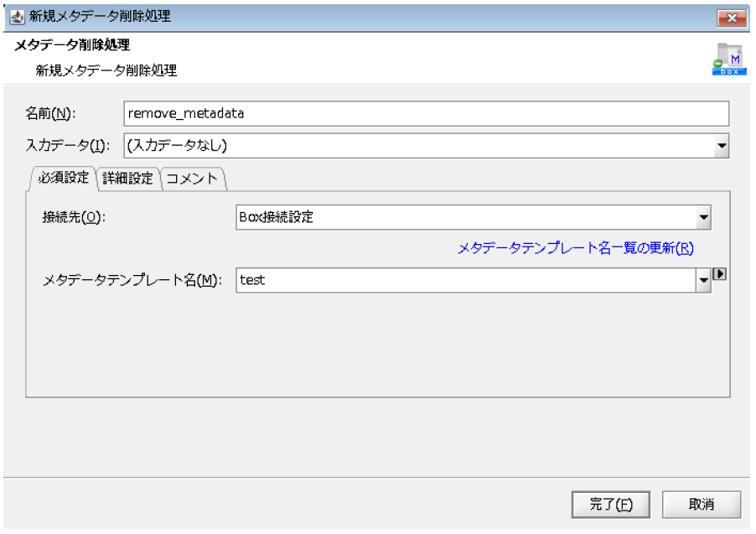Open the コメント tab
The height and width of the screenshot is (534, 756).
(191, 179)
